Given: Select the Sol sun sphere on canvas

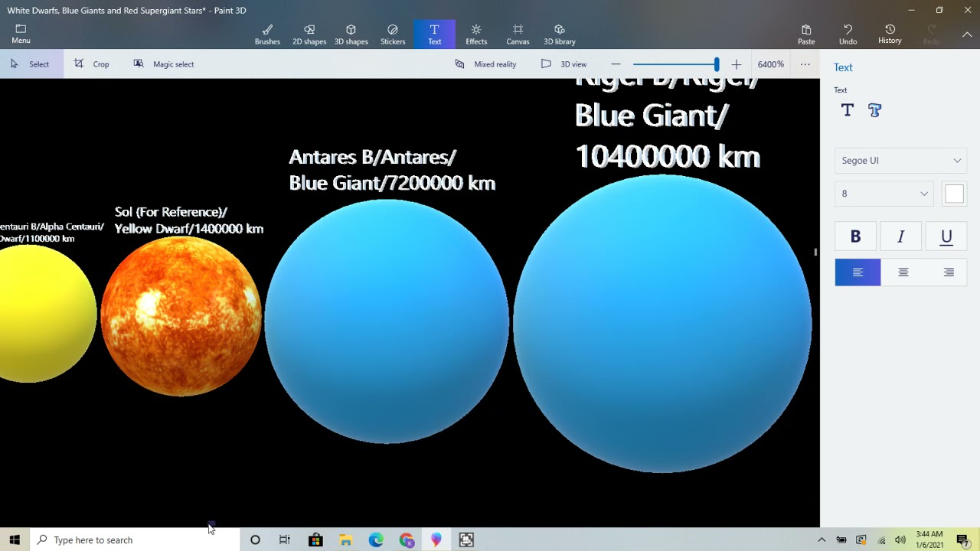Looking at the screenshot, I should click(181, 316).
